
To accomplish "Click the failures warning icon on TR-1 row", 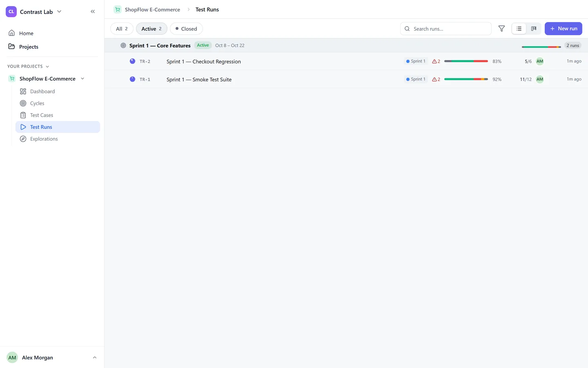I will [434, 79].
